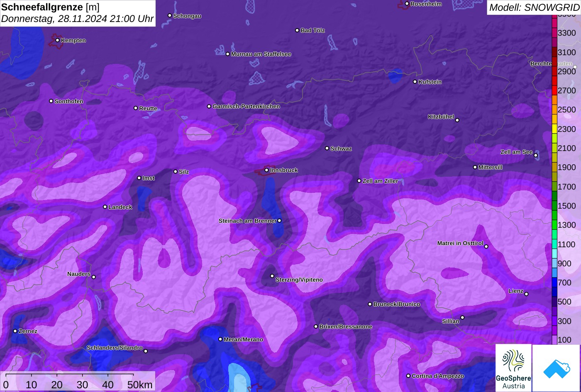Click the Landeck label
Viewport: 581px width, 392px height.
(x=120, y=207)
